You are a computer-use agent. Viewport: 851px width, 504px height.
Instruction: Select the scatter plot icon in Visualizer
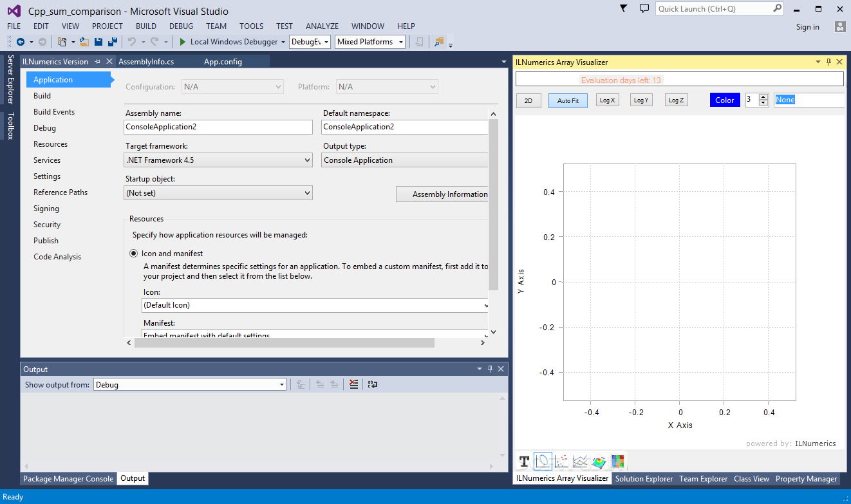561,461
